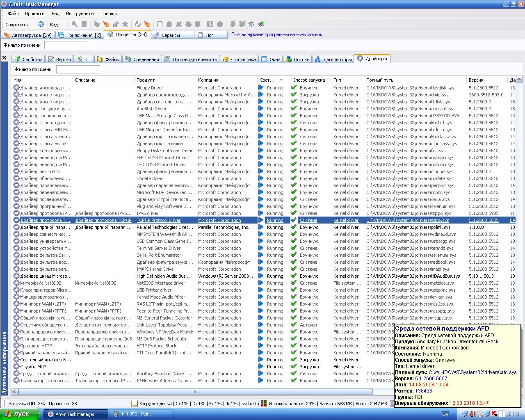Switch to the Автозагрузка [29] tab

click(27, 35)
